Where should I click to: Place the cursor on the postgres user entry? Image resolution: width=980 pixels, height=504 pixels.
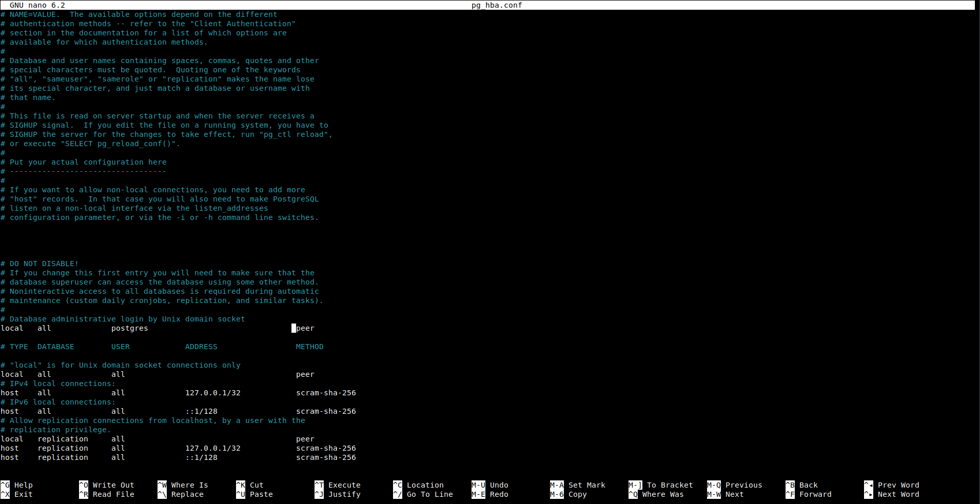[129, 328]
